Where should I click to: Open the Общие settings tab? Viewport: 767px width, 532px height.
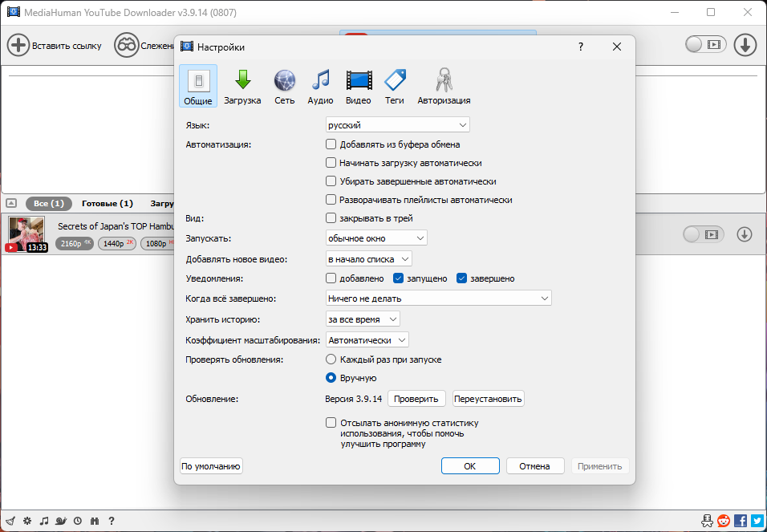click(x=198, y=86)
